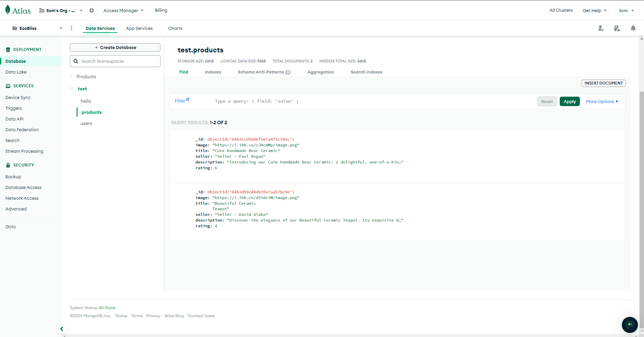Open the project activity feed icon
This screenshot has height=337, width=644.
pyautogui.click(x=617, y=29)
